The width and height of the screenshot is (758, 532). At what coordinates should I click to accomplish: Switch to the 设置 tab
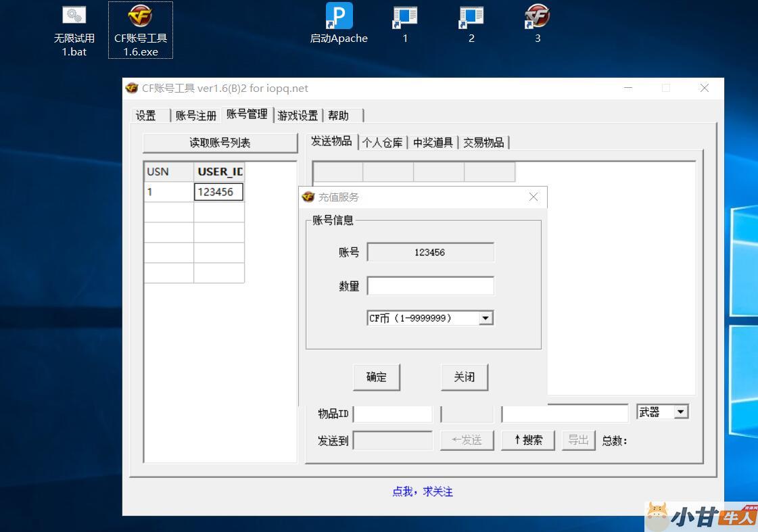[146, 116]
